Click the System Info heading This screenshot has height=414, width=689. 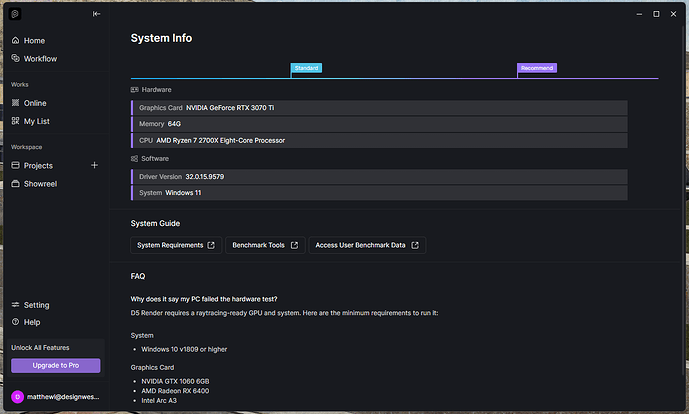coord(161,38)
